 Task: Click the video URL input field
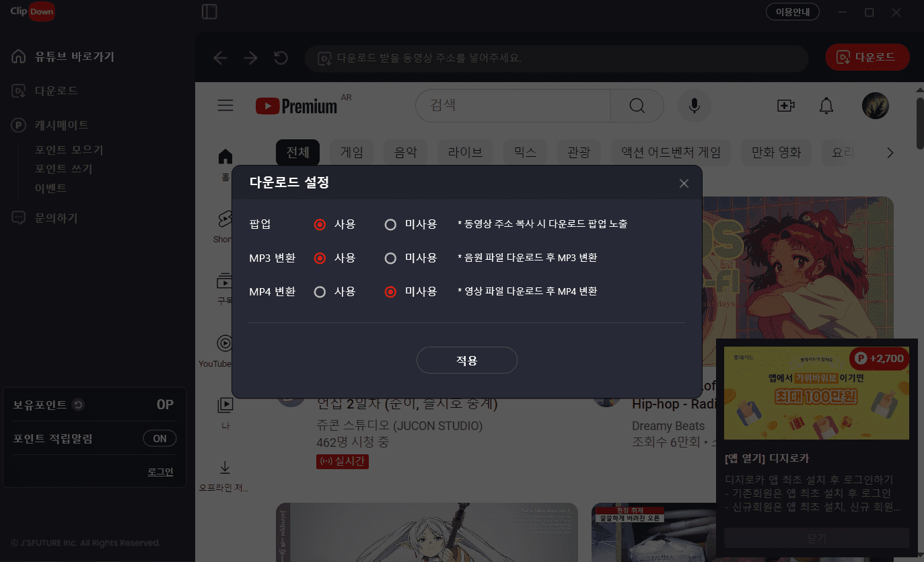point(557,59)
